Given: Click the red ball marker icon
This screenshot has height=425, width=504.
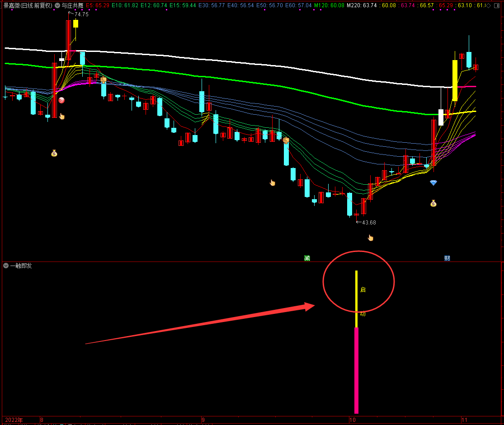Looking at the screenshot, I should 61,100.
